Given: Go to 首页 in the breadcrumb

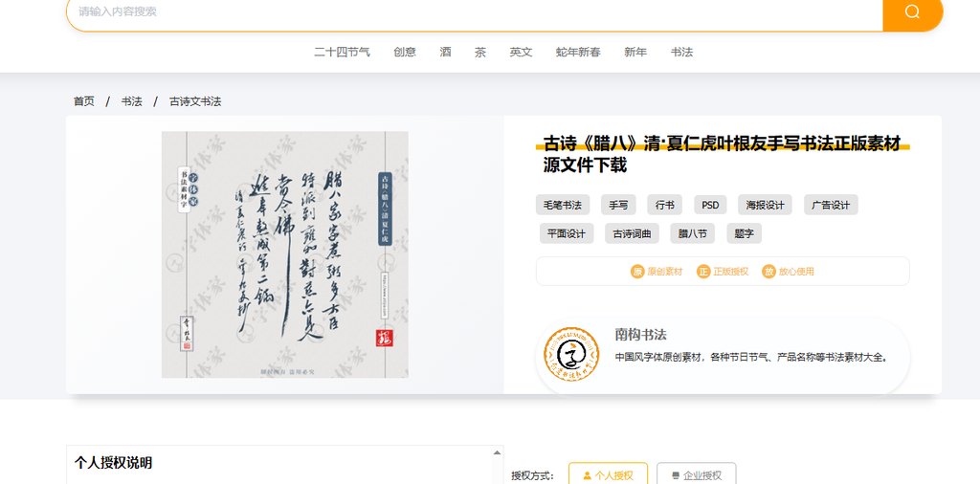Looking at the screenshot, I should coord(84,101).
